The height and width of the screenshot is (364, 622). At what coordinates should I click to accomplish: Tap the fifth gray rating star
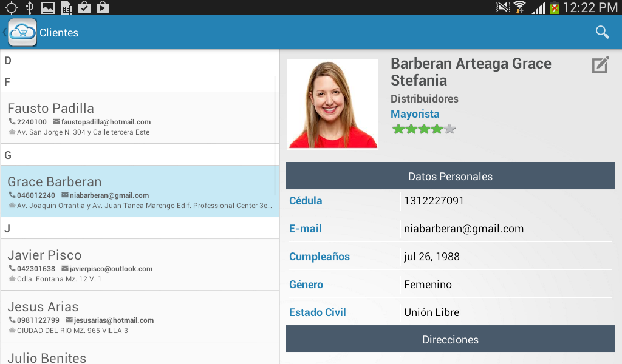(x=449, y=129)
